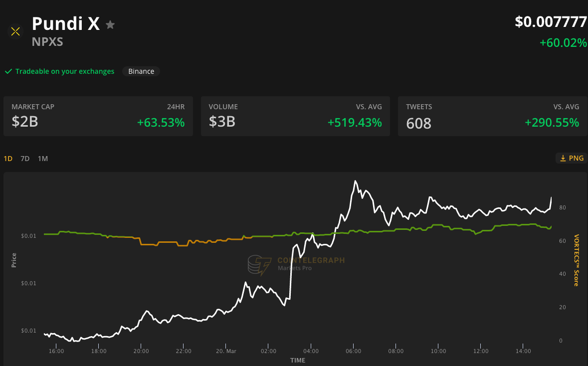The image size is (588, 366).
Task: Select the Binance exchange badge
Action: [x=141, y=71]
